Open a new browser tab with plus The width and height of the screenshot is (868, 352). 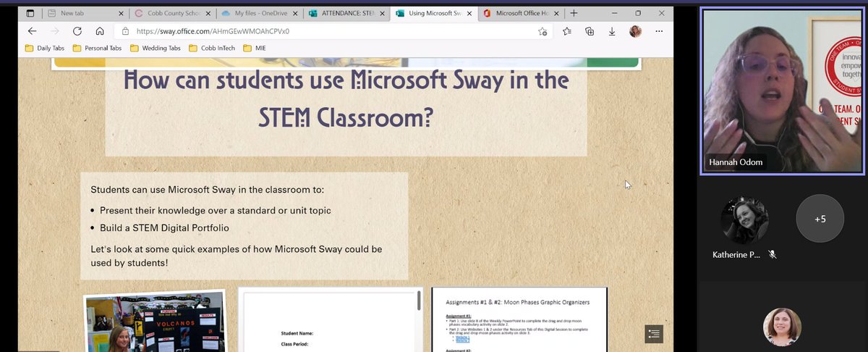(x=574, y=13)
